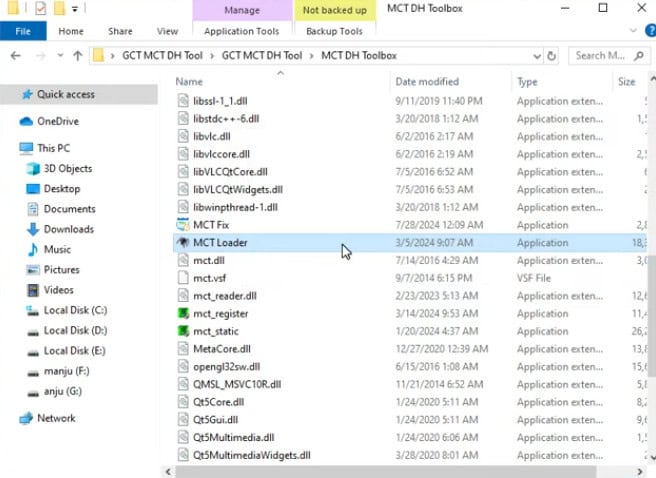Viewport: 656px width, 478px height.
Task: Switch to the View ribbon tab
Action: point(167,31)
